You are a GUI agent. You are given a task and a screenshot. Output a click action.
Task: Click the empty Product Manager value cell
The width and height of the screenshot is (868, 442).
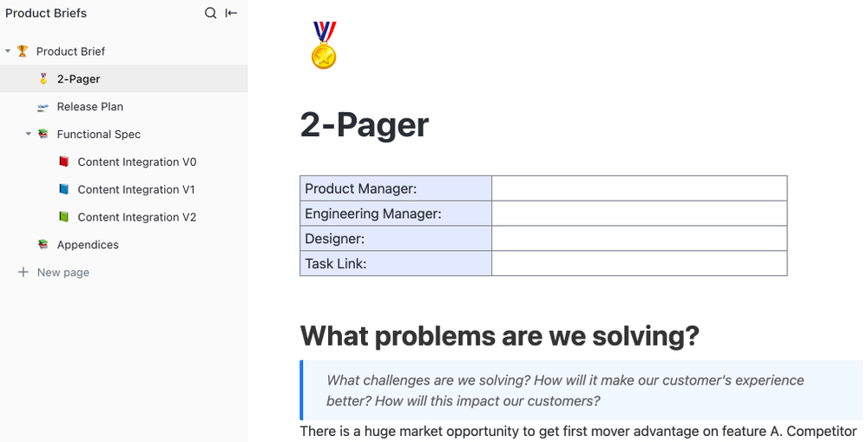[640, 188]
